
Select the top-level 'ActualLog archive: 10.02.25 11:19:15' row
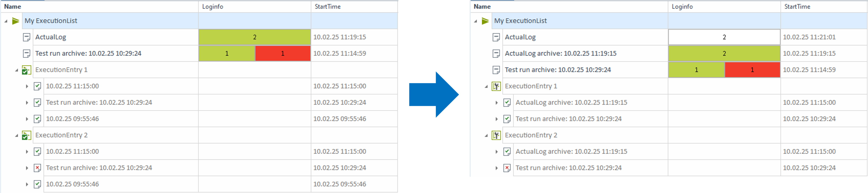coord(560,53)
